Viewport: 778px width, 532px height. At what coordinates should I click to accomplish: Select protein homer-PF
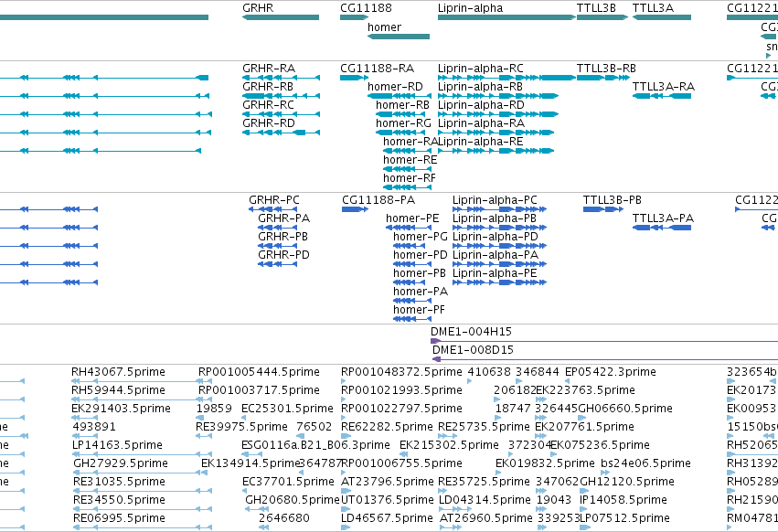(x=411, y=319)
